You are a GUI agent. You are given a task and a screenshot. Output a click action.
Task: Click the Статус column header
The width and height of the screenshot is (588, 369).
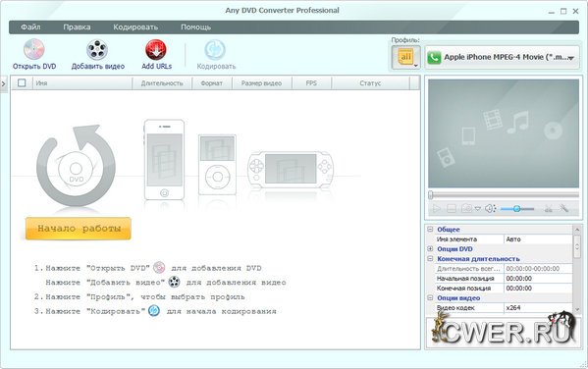pyautogui.click(x=370, y=83)
